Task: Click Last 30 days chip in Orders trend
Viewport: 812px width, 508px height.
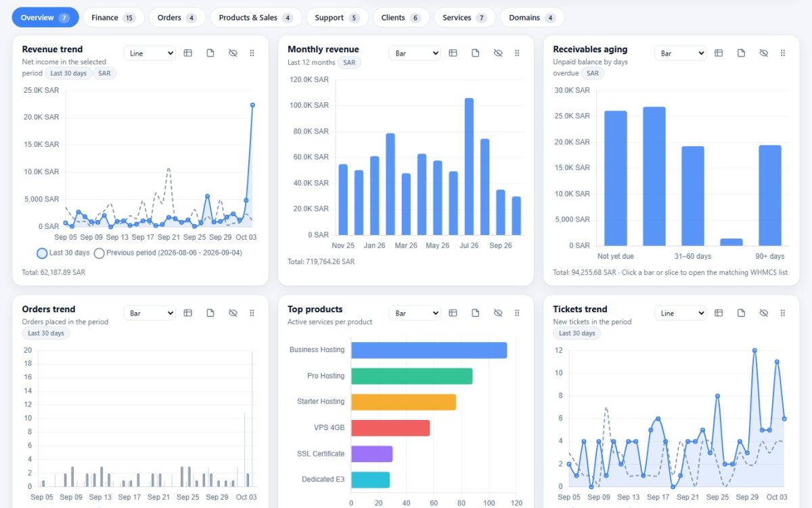Action: [46, 333]
